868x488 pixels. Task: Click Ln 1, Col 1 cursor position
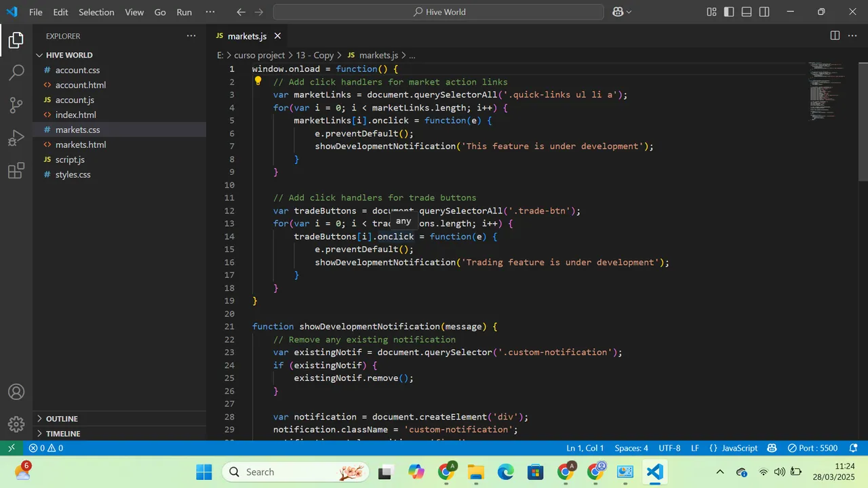585,448
